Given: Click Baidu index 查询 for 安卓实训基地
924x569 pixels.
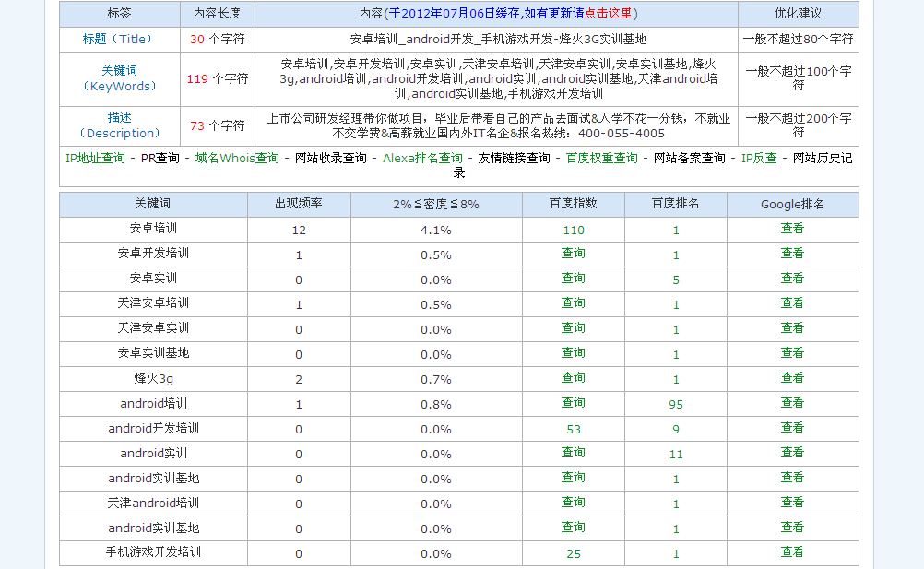Looking at the screenshot, I should point(574,353).
